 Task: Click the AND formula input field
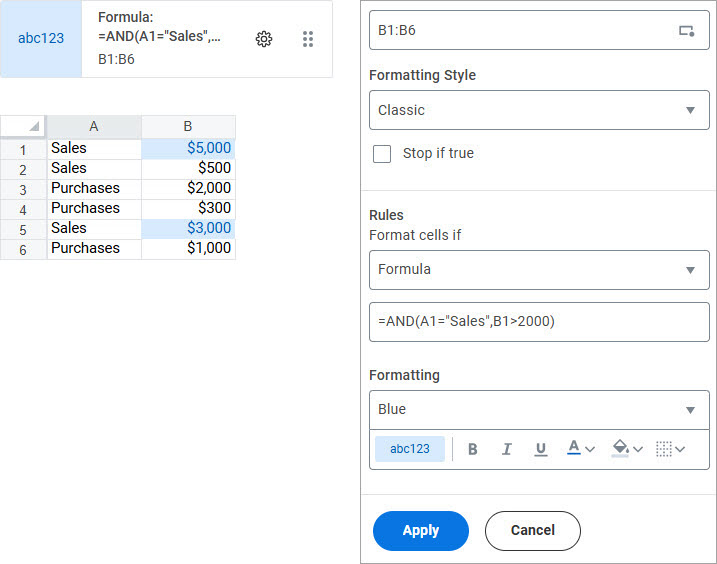pos(539,322)
